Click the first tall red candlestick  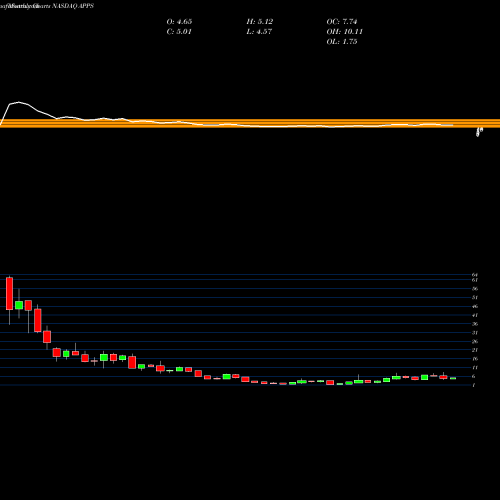[9, 294]
